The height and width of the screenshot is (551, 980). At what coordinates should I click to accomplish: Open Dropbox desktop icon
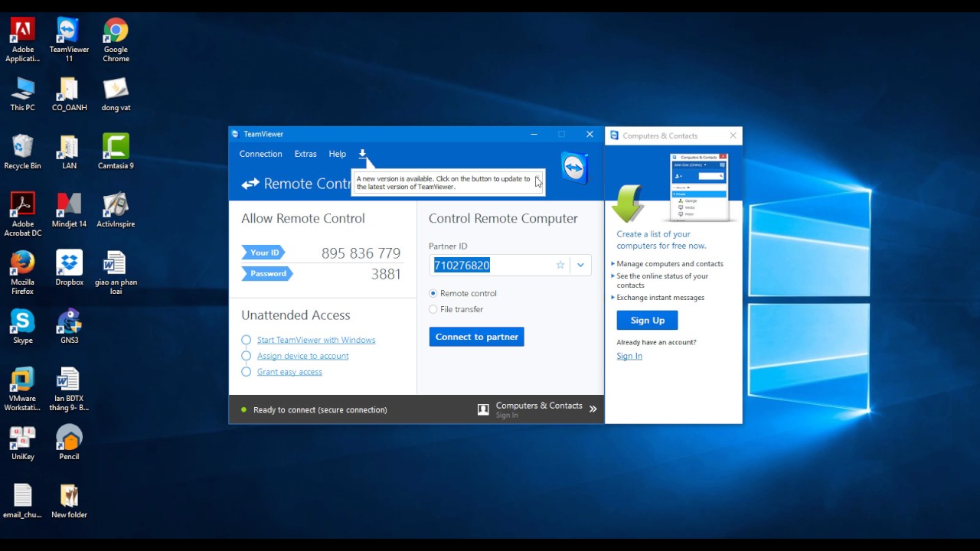(69, 269)
